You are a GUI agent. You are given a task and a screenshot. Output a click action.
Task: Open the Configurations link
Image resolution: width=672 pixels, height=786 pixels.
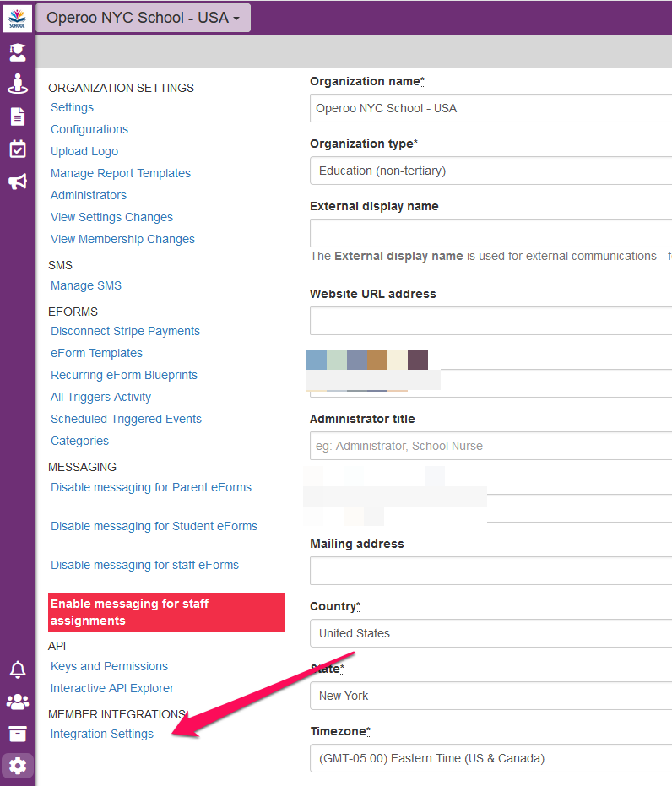coord(89,129)
